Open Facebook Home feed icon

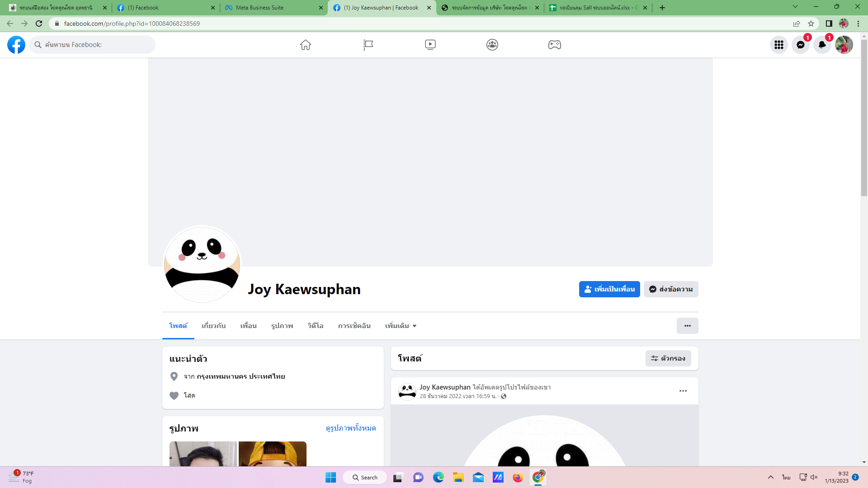click(306, 45)
